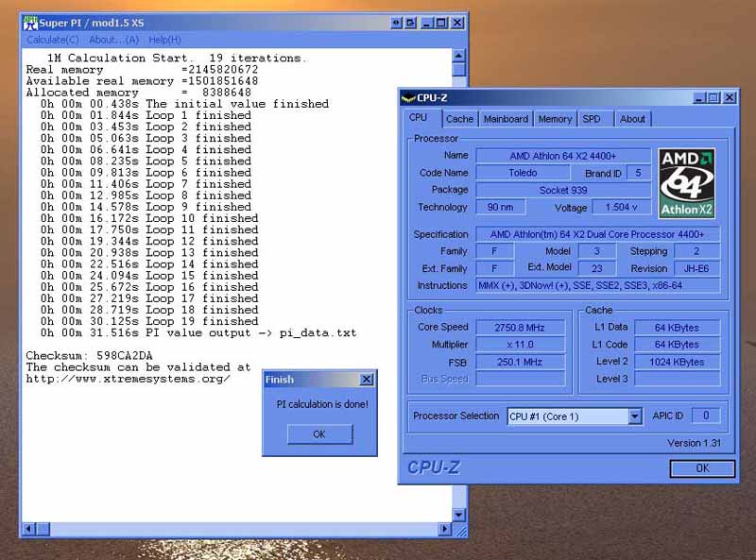Click the Super PI vertical scroll up arrow
The image size is (756, 560).
[x=458, y=56]
